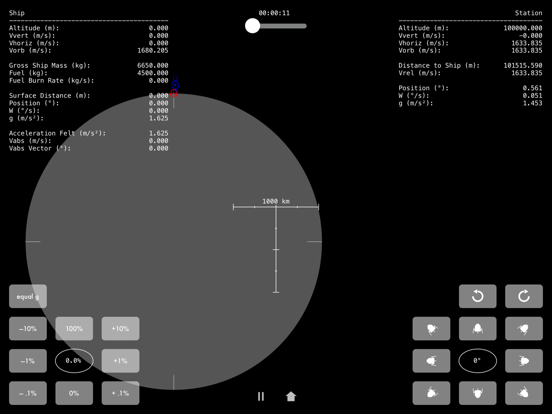Click the 1000 km scale bar label
This screenshot has height=414, width=552.
coord(276,201)
